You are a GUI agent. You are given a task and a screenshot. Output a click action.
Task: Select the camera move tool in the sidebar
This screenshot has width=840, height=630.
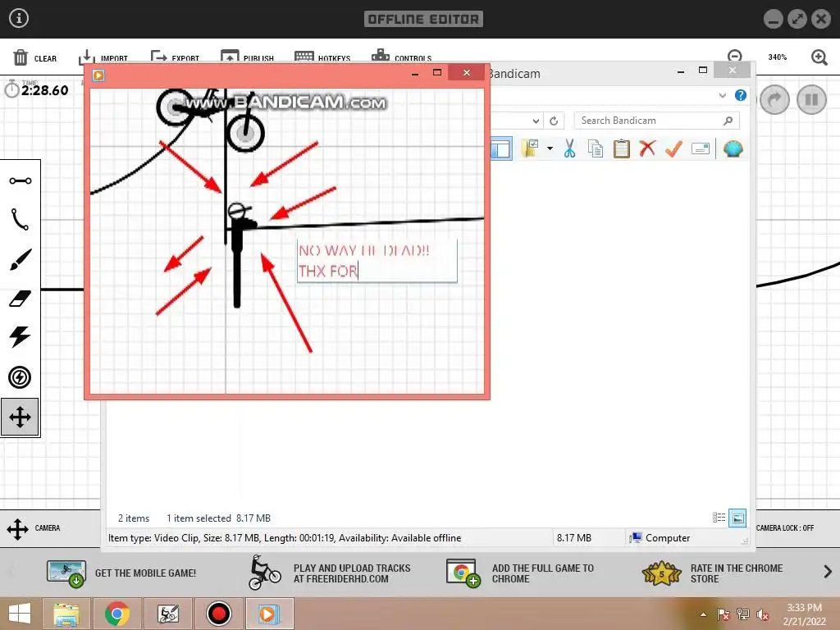[x=20, y=417]
